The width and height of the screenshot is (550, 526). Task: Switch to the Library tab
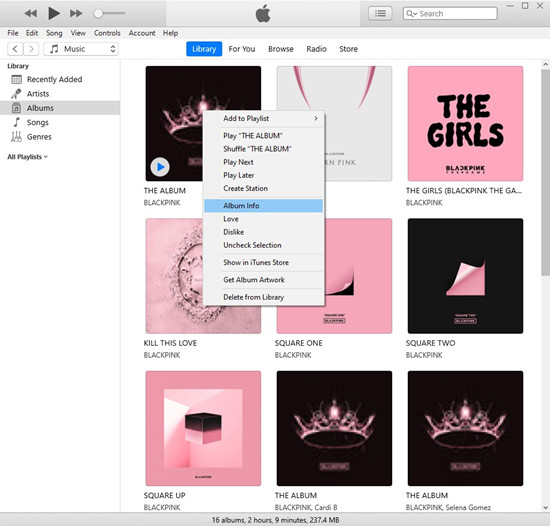[x=204, y=49]
